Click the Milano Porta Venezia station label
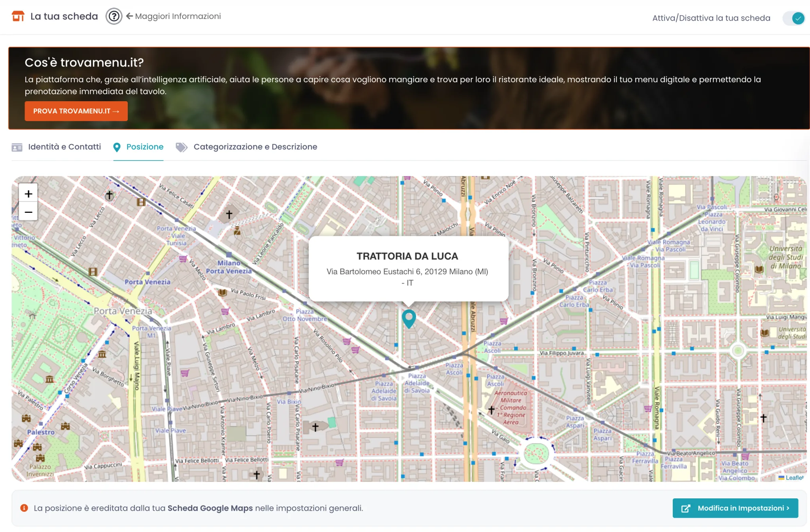Viewport: 810px width, 532px height. click(229, 267)
